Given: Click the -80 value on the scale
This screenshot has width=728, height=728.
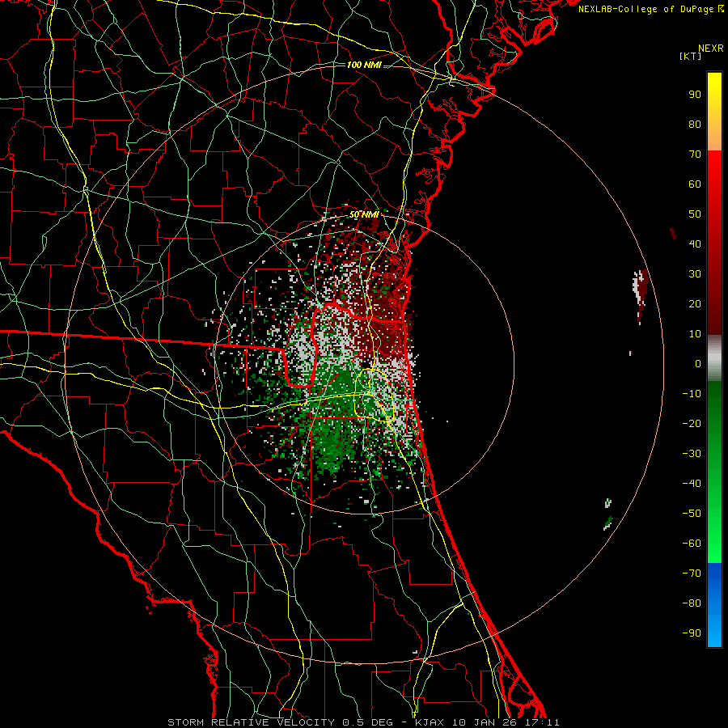Looking at the screenshot, I should click(692, 603).
